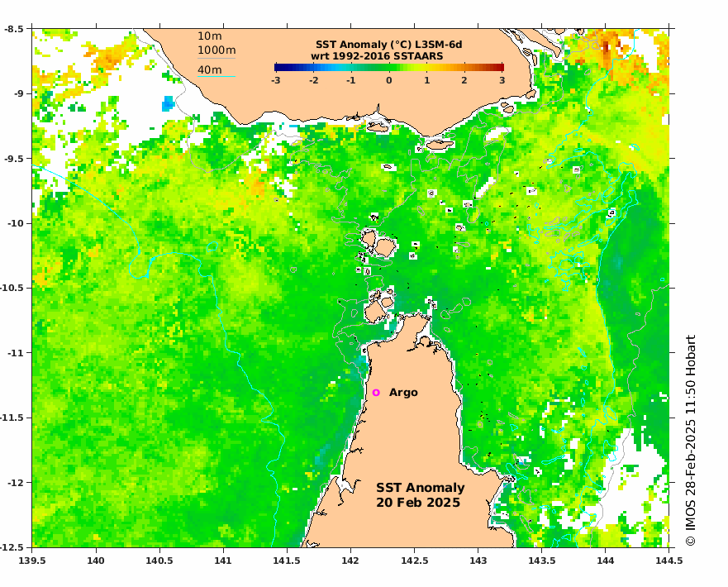The width and height of the screenshot is (728, 587).
Task: Click latitude axis label '-8.5'
Action: point(13,29)
